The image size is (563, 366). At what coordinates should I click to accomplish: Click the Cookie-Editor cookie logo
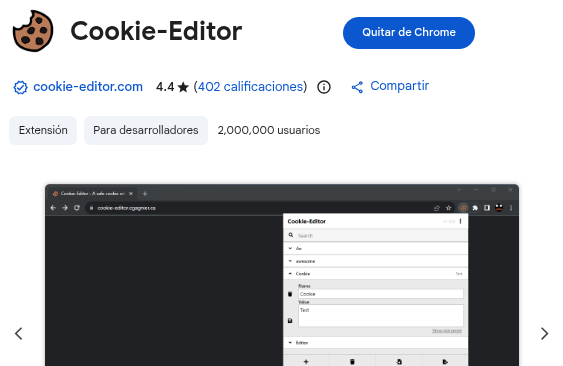[x=33, y=31]
